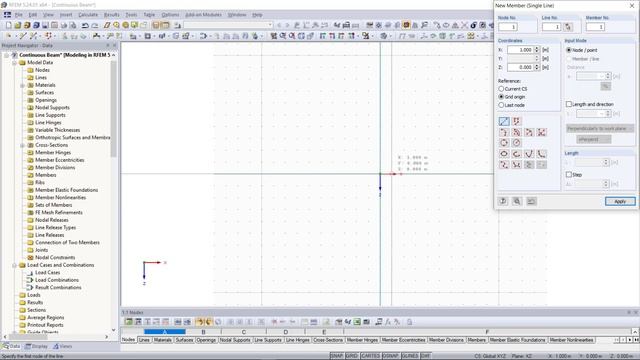Click the selection arrow tool icon

tap(8, 36)
